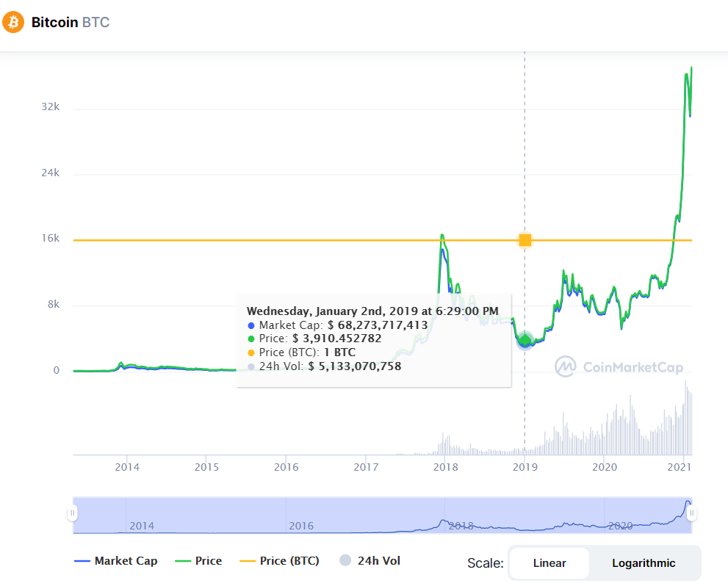Viewport: 728px width, 586px height.
Task: Click the 2016 label in range navigator
Action: coord(301,526)
